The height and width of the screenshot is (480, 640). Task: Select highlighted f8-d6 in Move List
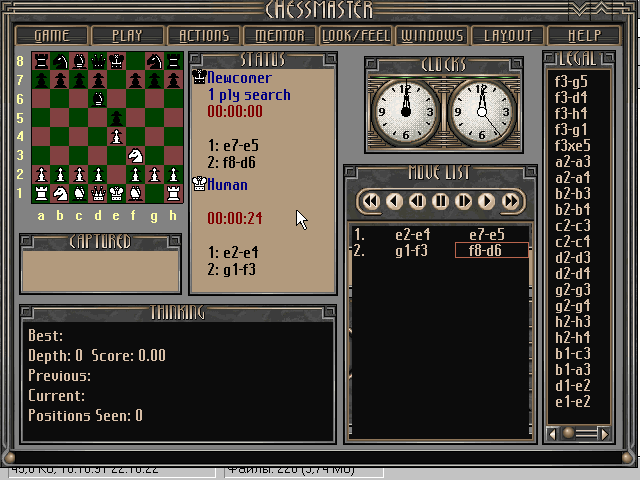(x=491, y=250)
